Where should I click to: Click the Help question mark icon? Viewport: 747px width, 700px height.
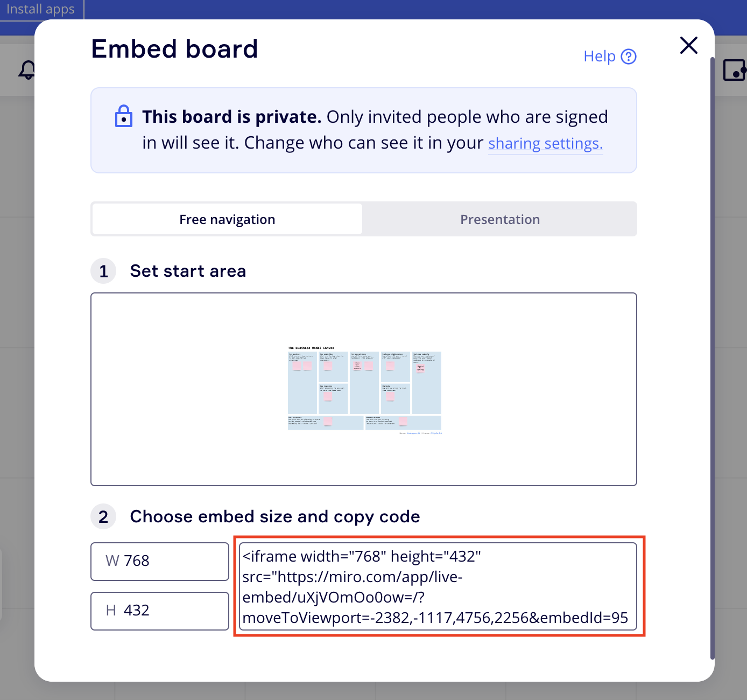tap(629, 57)
